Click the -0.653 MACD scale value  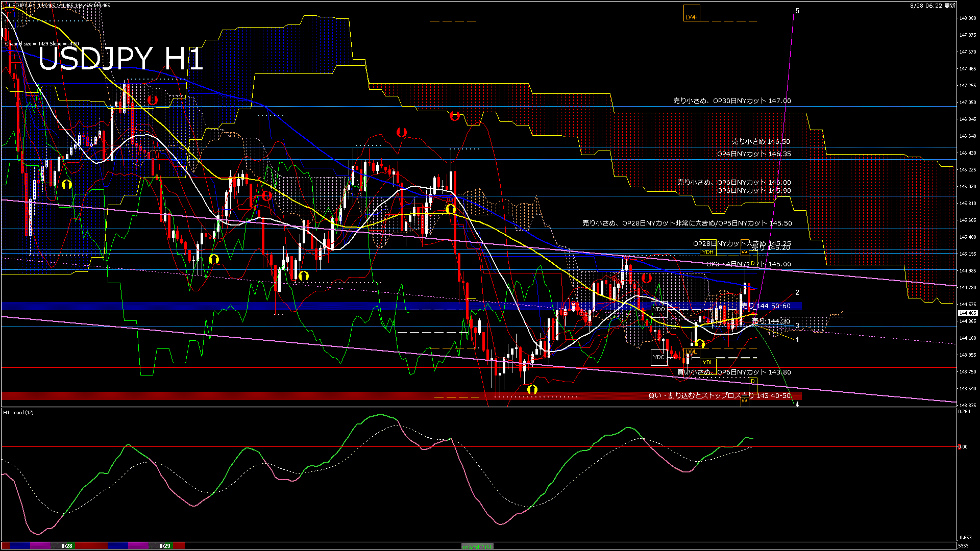click(965, 538)
